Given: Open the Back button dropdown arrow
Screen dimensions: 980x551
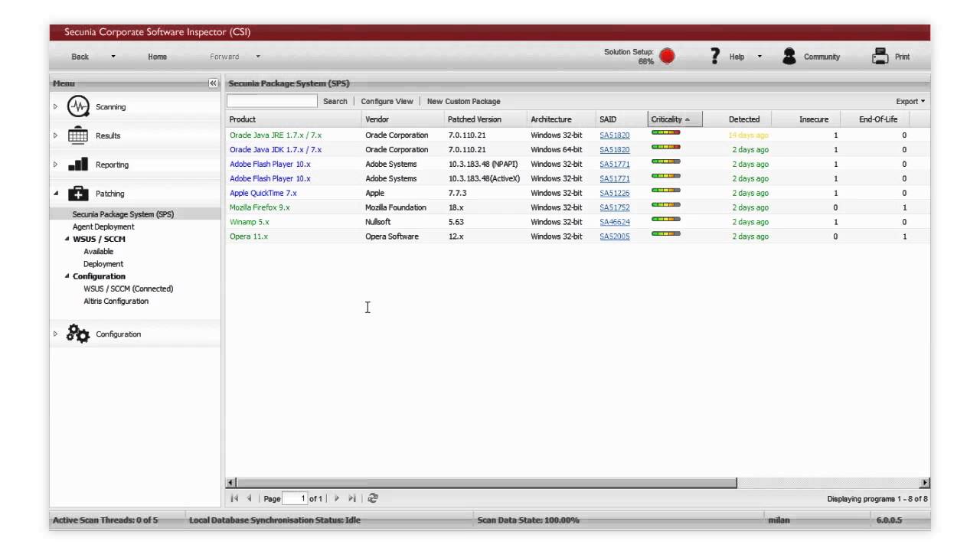Looking at the screenshot, I should (113, 57).
